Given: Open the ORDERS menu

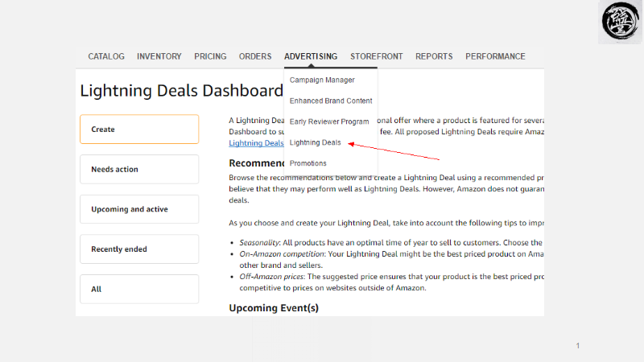Looking at the screenshot, I should [x=255, y=56].
